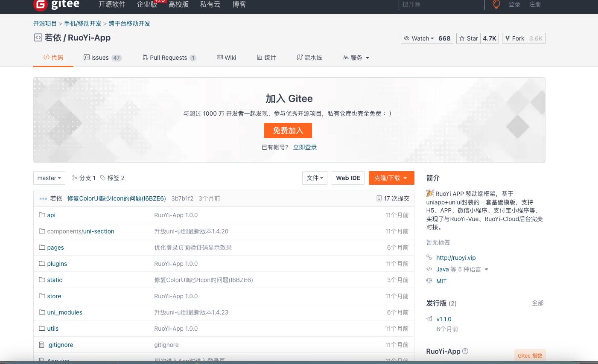Image resolution: width=598 pixels, height=364 pixels.
Task: Expand the master branch selector
Action: [x=49, y=178]
